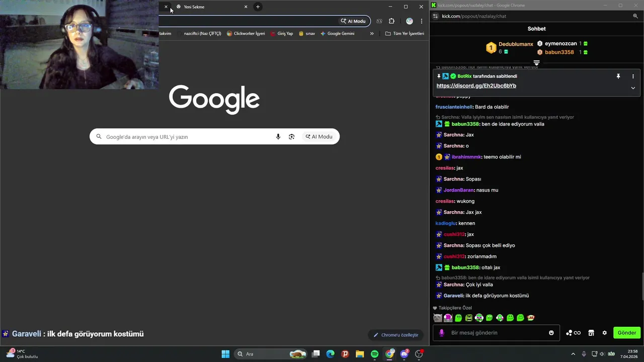The height and width of the screenshot is (362, 644).
Task: Open Chrome three-dot menu
Action: coord(422,21)
